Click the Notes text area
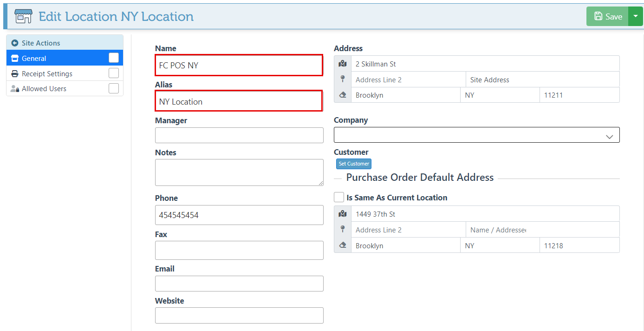This screenshot has width=644, height=331. pyautogui.click(x=239, y=172)
